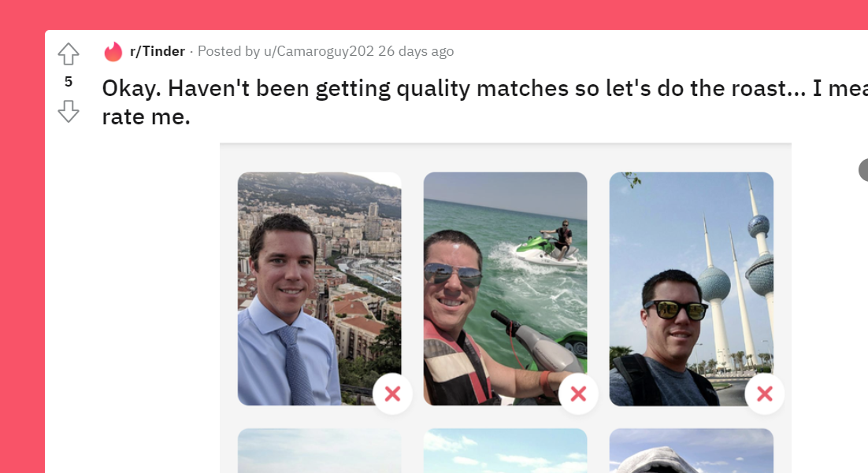
Task: Open the jet ski selfie photo
Action: pyautogui.click(x=506, y=289)
